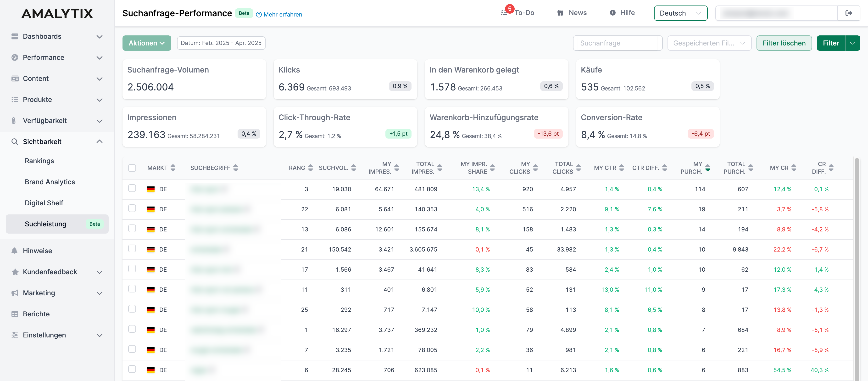Check the row with rank 3
The width and height of the screenshot is (868, 381).
(x=132, y=188)
